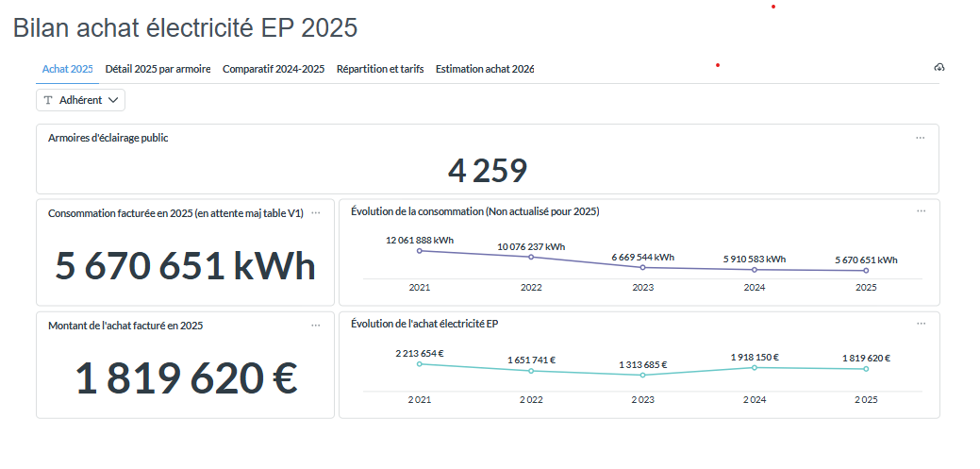This screenshot has width=980, height=469.
Task: Open the Estimation achat 2026 tab
Action: [485, 69]
